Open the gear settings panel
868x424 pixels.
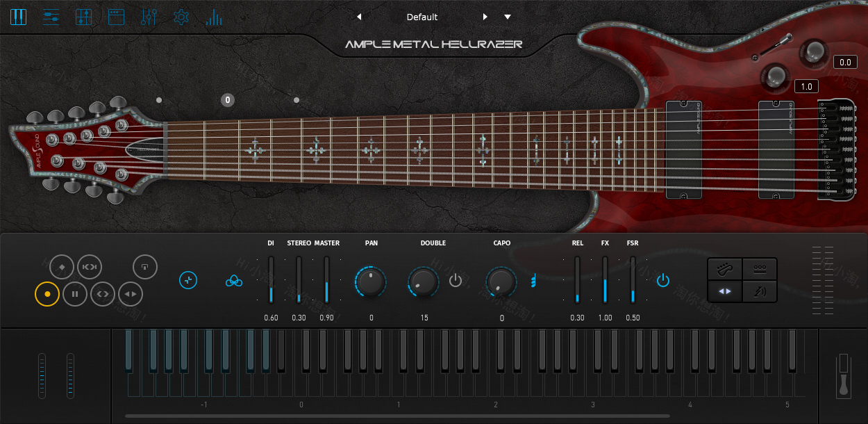click(181, 17)
